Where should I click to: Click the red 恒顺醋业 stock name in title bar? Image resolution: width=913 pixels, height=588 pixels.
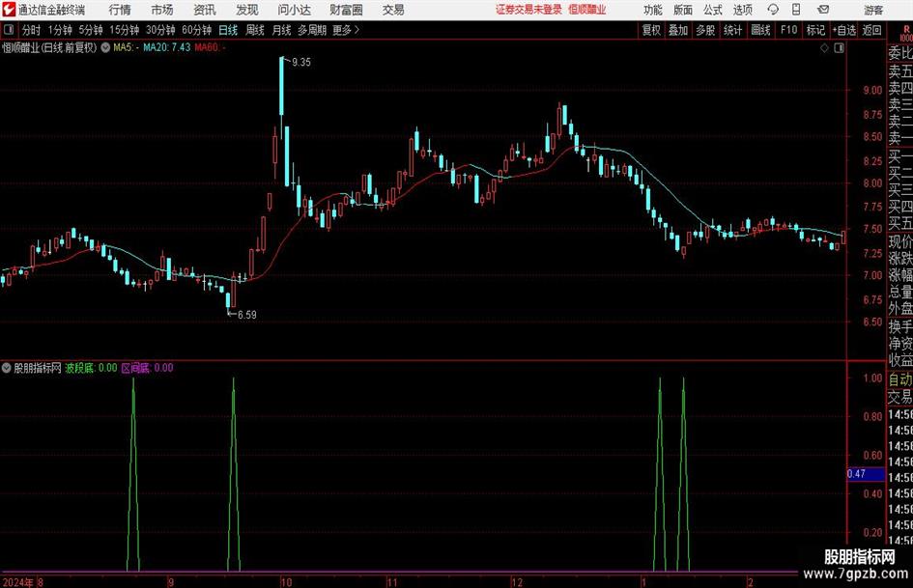pos(587,10)
